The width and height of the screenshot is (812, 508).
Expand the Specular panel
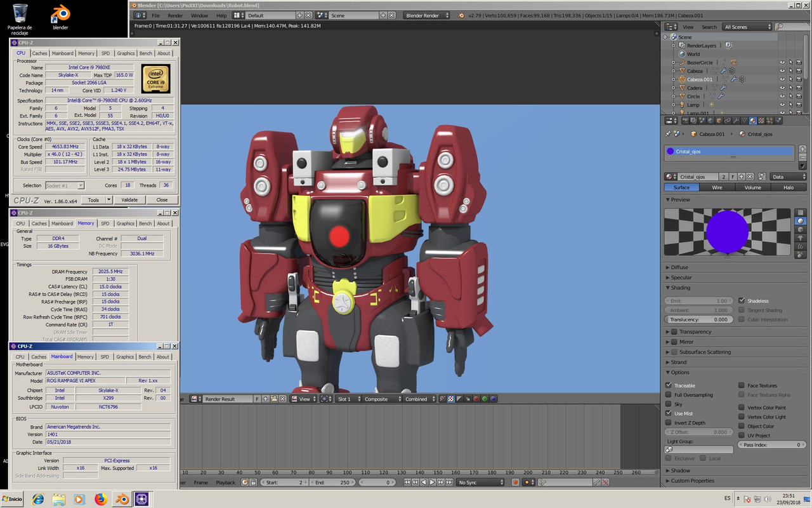pos(668,277)
